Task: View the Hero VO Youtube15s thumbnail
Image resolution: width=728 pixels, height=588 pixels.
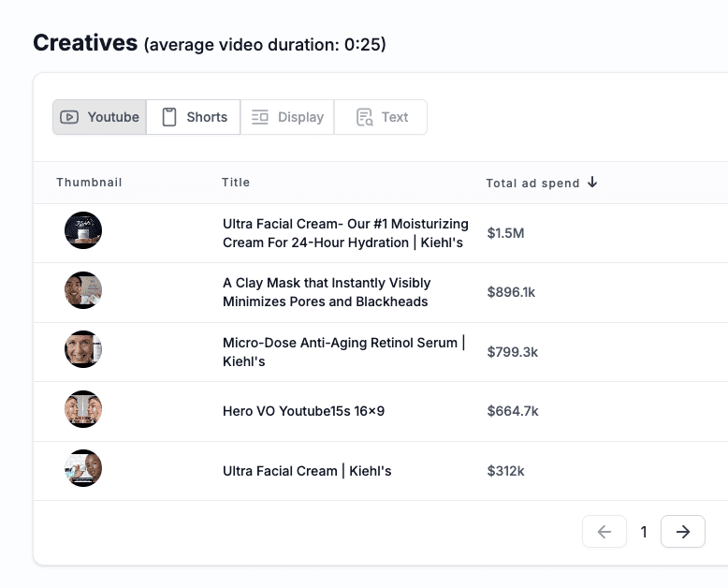Action: tap(83, 409)
